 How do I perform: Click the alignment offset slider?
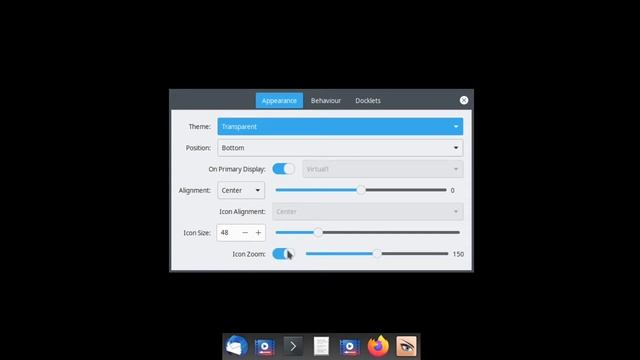click(x=361, y=190)
